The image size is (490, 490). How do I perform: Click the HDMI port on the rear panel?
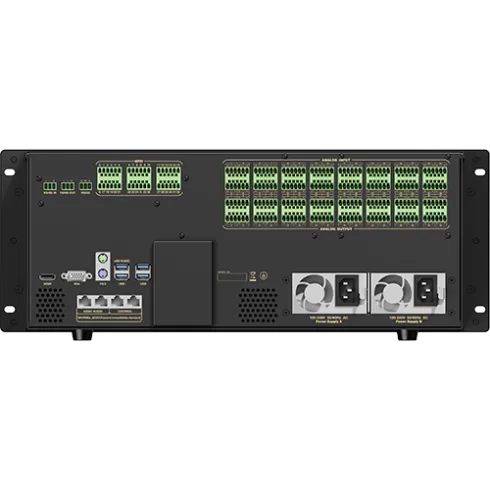click(x=47, y=276)
